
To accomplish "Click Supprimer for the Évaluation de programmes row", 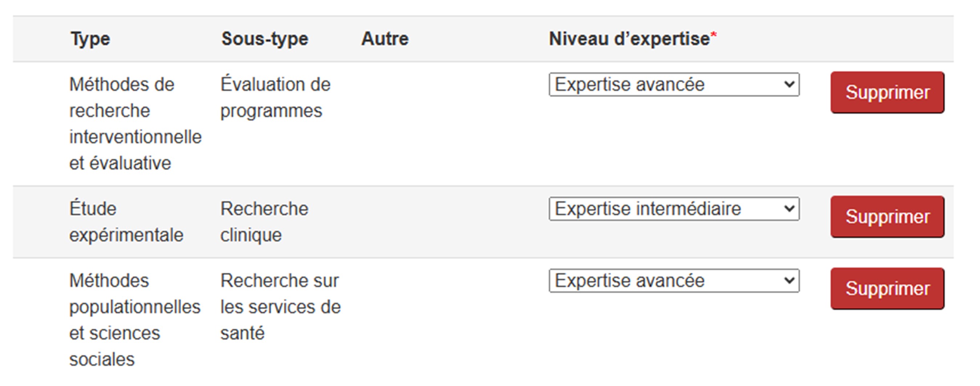I will click(887, 93).
